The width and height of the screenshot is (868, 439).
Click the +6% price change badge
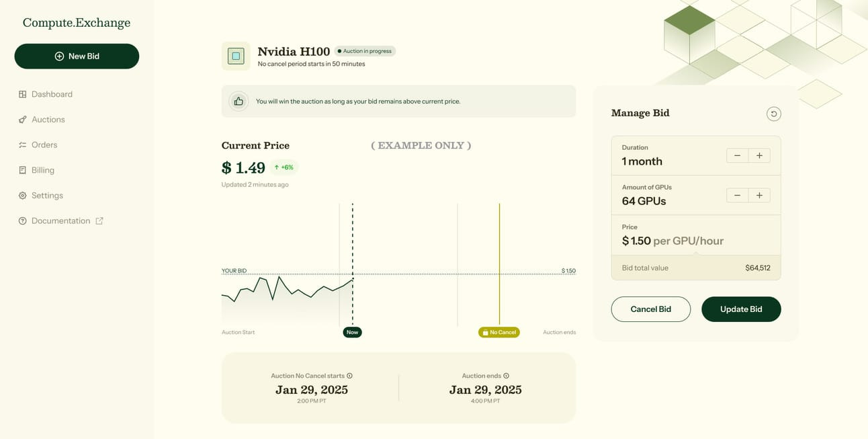pyautogui.click(x=284, y=167)
